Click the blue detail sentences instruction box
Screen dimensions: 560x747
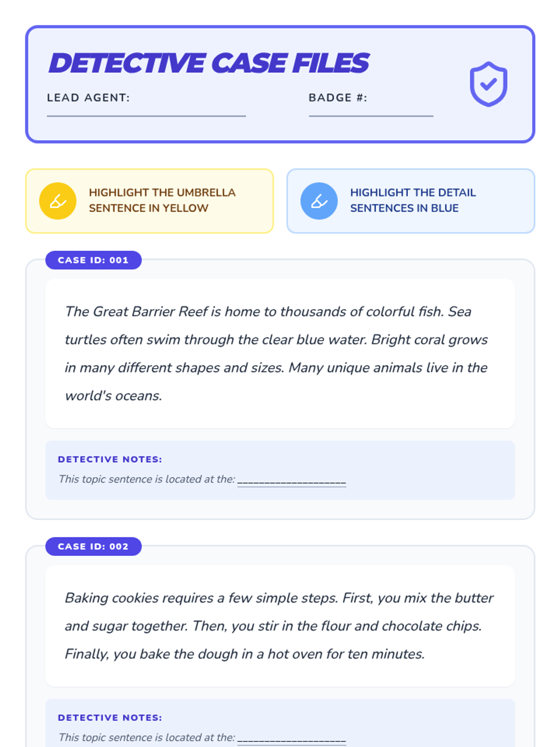click(x=411, y=201)
